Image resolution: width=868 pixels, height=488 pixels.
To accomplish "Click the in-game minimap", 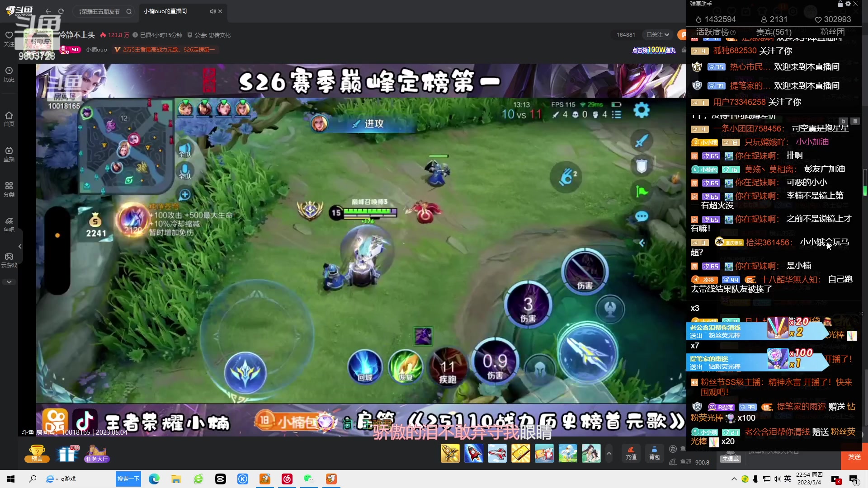I will coord(127,147).
